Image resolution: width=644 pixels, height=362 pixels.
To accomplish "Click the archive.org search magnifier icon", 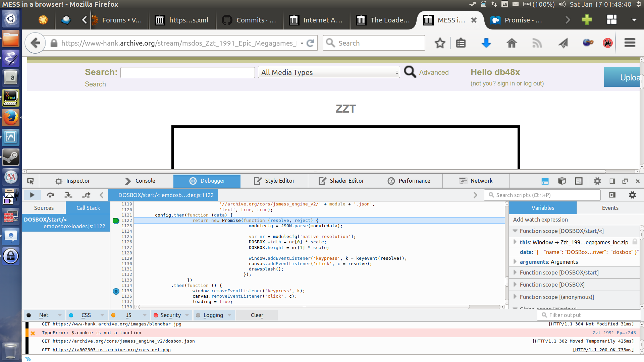I will (410, 72).
